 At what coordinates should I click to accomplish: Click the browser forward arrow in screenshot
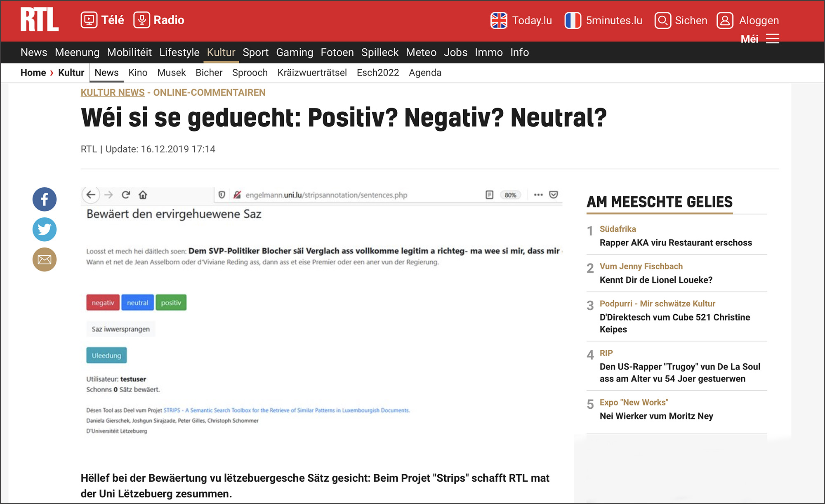[108, 195]
